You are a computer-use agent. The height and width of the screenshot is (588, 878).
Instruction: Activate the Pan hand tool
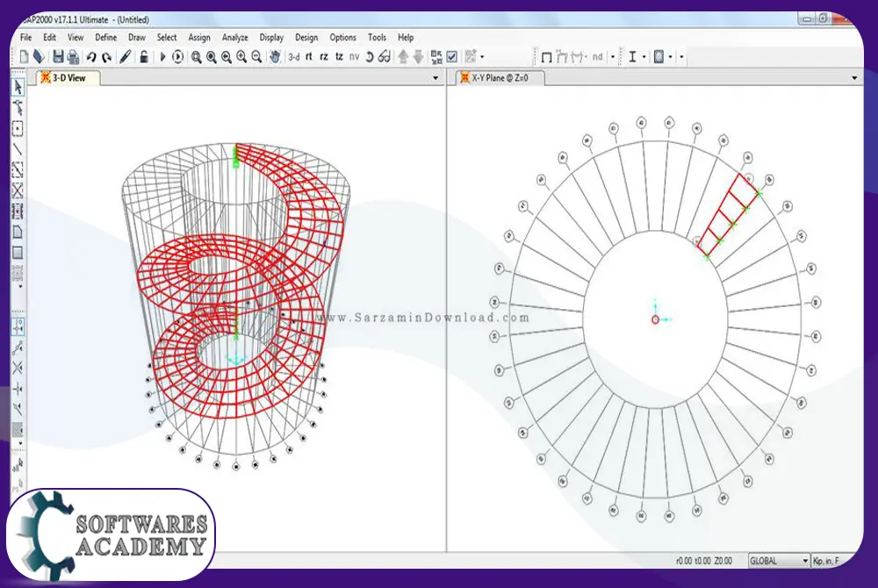tap(275, 56)
